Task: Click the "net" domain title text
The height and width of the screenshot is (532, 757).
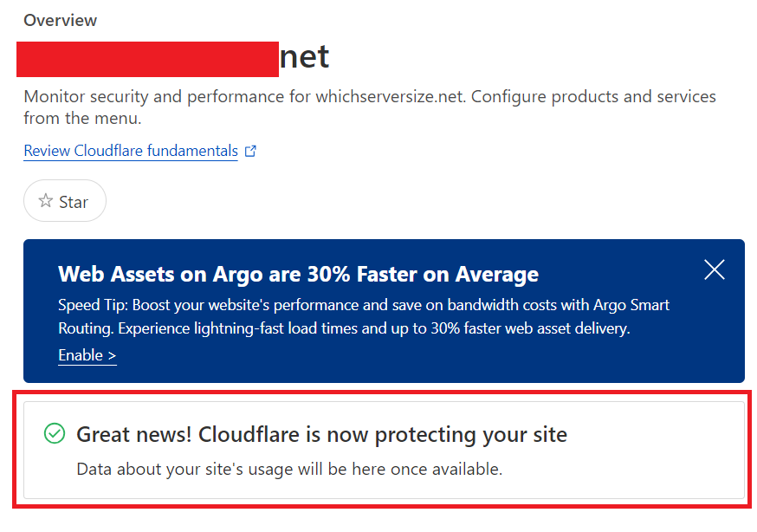Action: [304, 57]
